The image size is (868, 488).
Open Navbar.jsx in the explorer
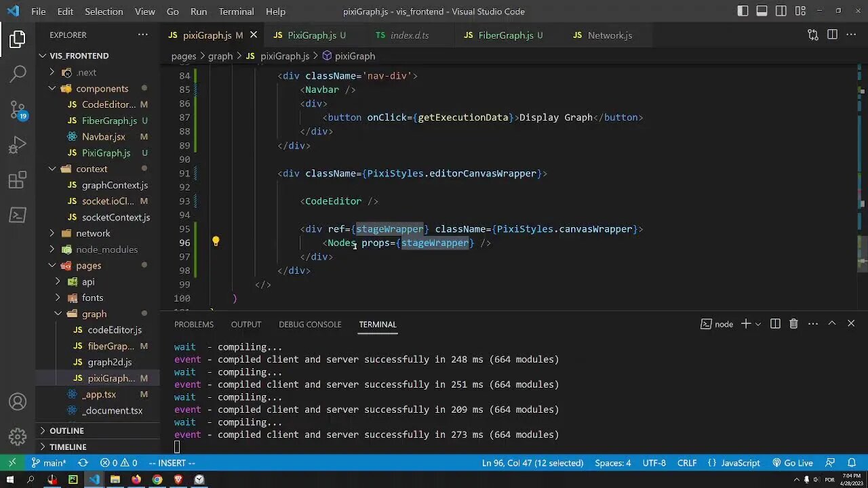tap(103, 137)
